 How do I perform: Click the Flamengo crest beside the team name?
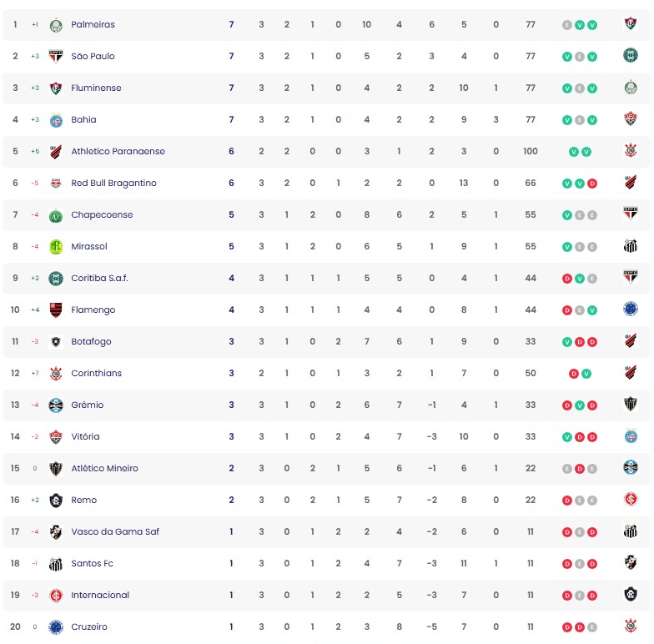coord(56,310)
